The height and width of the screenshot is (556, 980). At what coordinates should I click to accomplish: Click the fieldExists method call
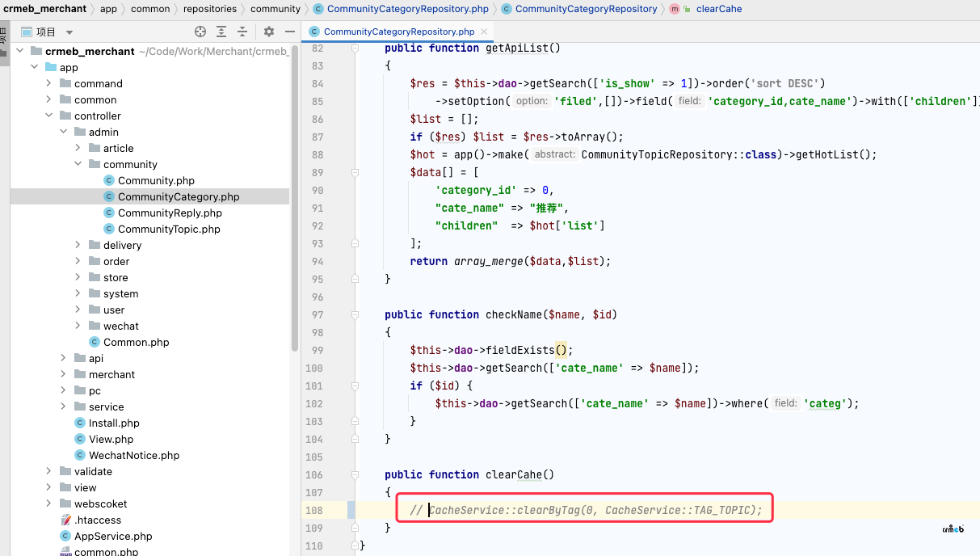pos(519,350)
